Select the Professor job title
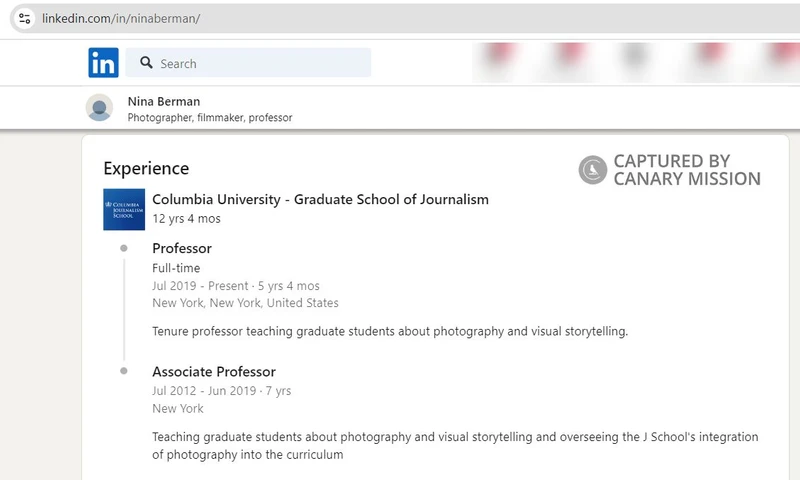Screen dimensions: 800x480 pos(182,248)
